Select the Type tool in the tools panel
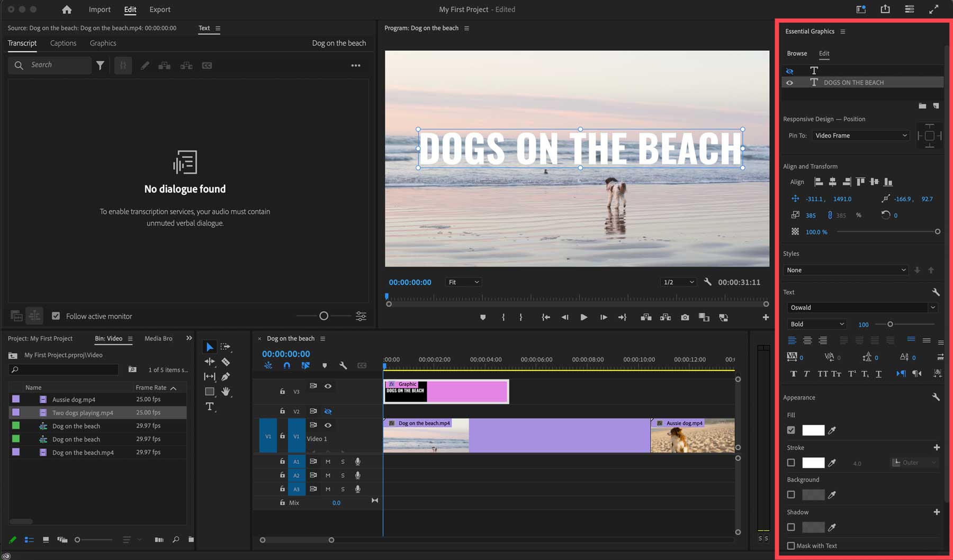 click(x=210, y=407)
